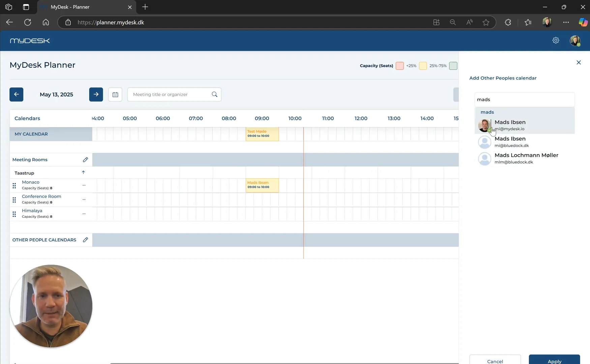
Task: Click the search magnifier in meeting search
Action: (x=214, y=94)
